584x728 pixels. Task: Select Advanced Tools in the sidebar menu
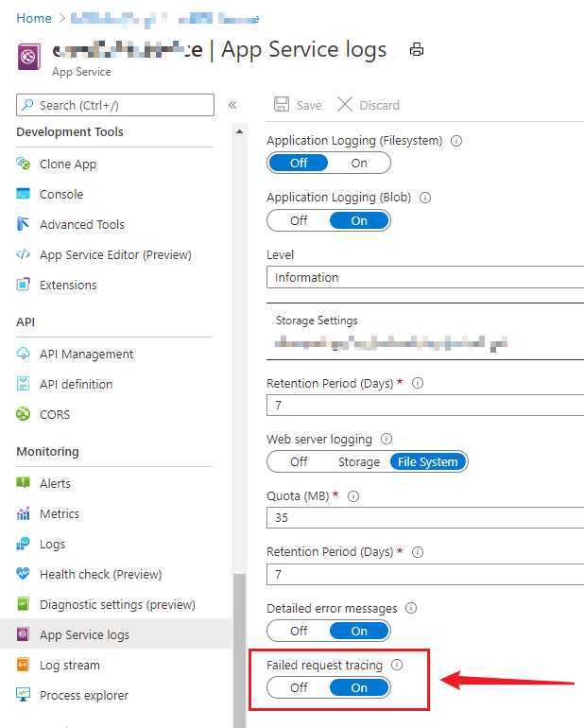coord(82,224)
